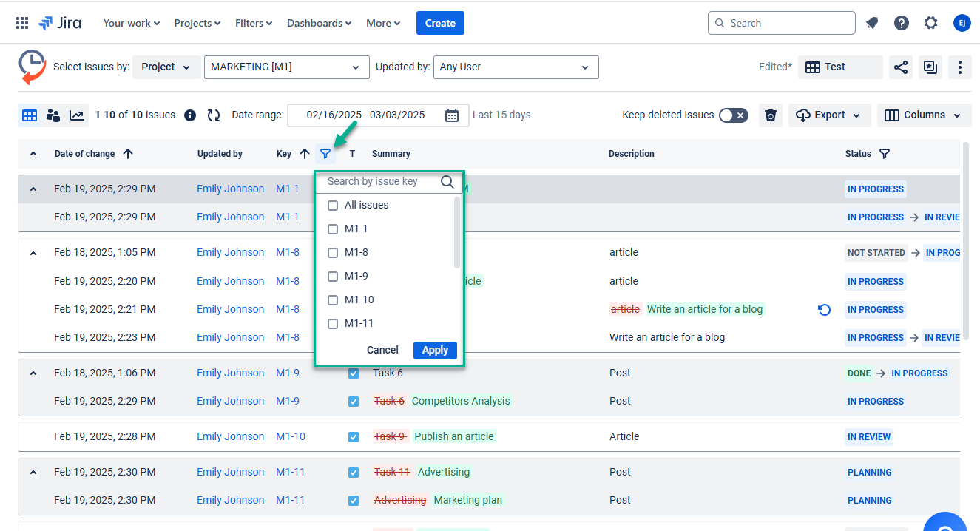The width and height of the screenshot is (980, 531).
Task: Toggle the Keep deleted issues switch
Action: click(733, 115)
